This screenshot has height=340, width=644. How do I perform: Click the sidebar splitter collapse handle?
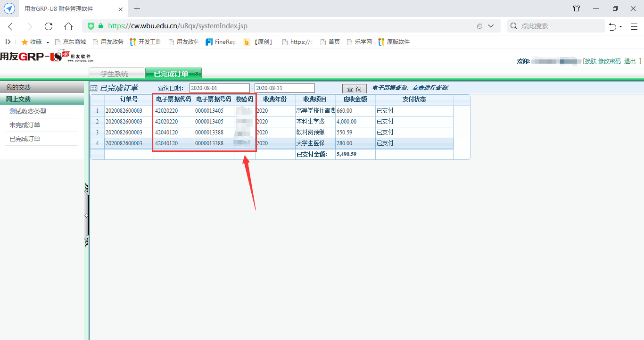(86, 216)
